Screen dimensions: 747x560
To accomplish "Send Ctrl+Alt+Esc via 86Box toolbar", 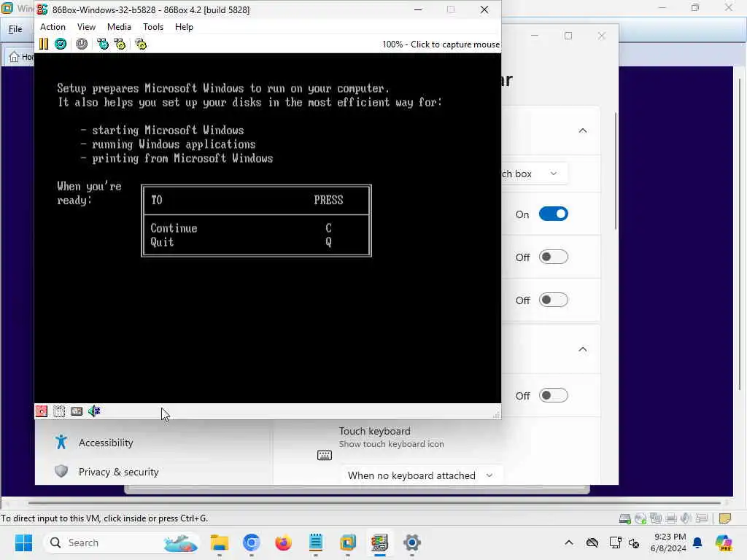I will (x=120, y=44).
